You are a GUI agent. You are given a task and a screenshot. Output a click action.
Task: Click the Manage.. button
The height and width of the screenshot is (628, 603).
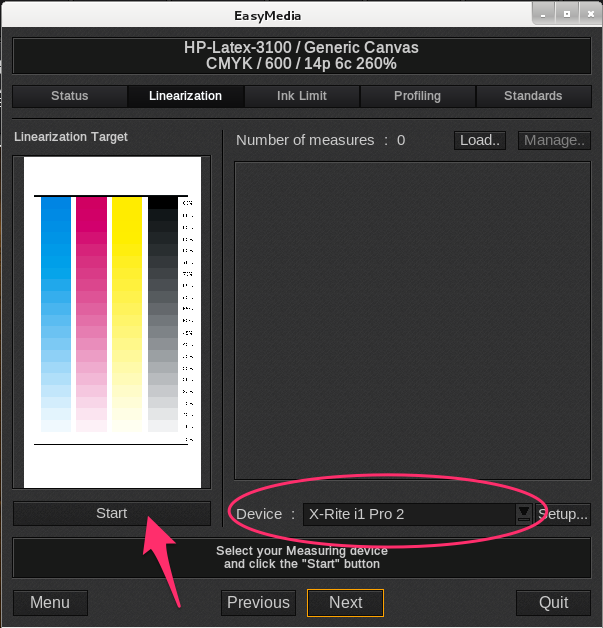point(553,140)
